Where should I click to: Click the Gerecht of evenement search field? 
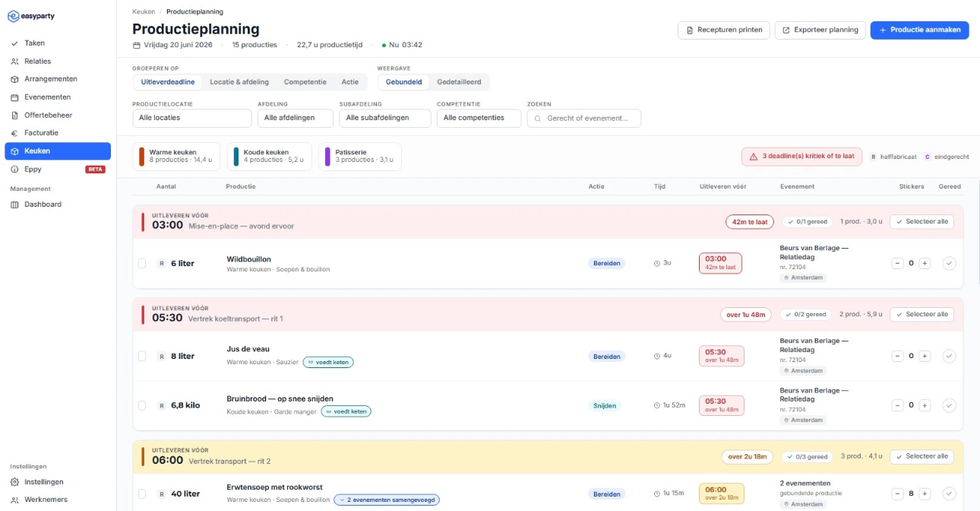point(584,118)
